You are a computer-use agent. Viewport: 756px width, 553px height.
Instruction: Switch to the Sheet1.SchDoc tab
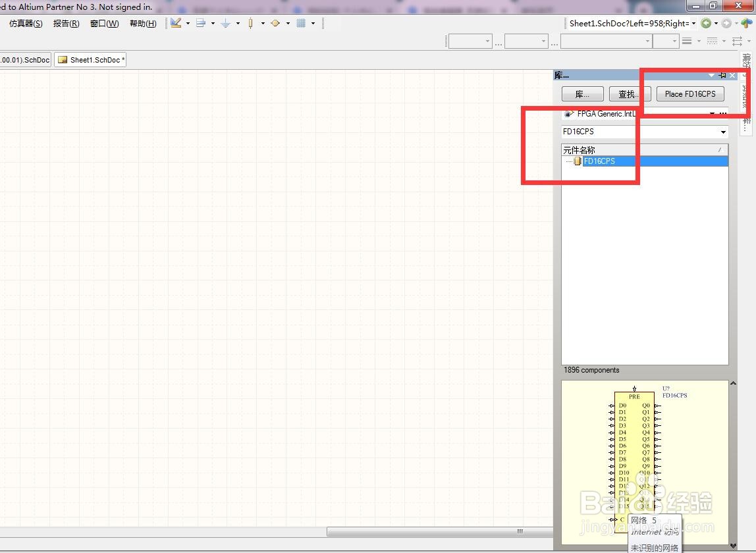90,60
